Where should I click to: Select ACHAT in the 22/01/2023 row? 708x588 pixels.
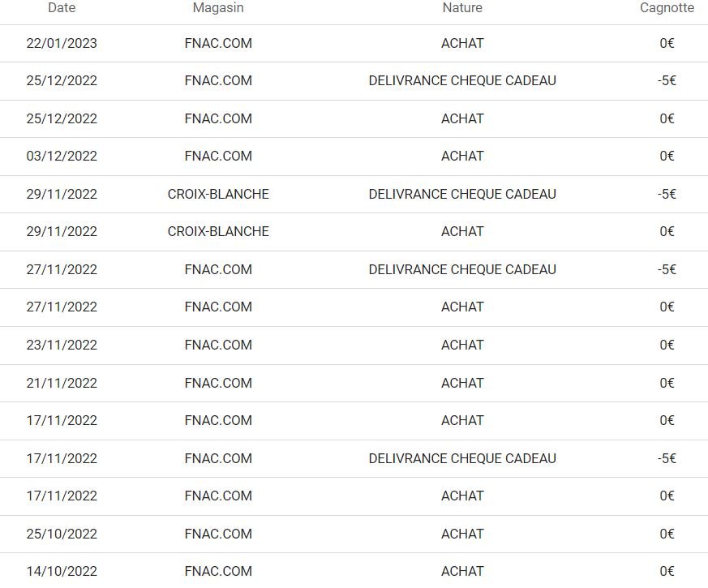tap(462, 44)
